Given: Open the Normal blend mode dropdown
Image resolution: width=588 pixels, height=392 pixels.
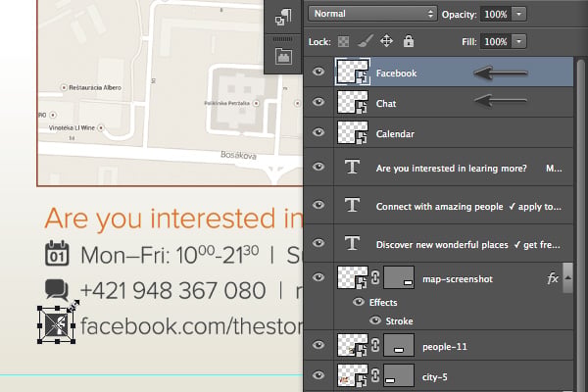Looking at the screenshot, I should pyautogui.click(x=372, y=14).
